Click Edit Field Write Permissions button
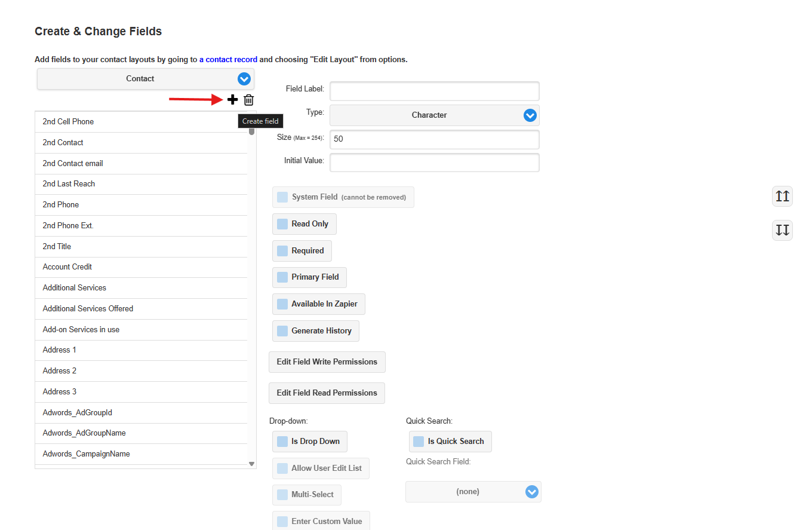The width and height of the screenshot is (812, 530). (x=327, y=362)
